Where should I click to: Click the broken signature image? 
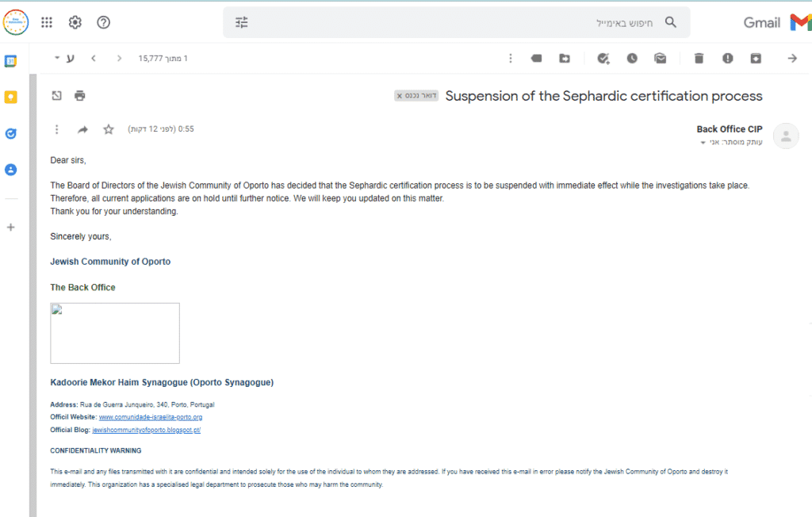click(x=115, y=333)
